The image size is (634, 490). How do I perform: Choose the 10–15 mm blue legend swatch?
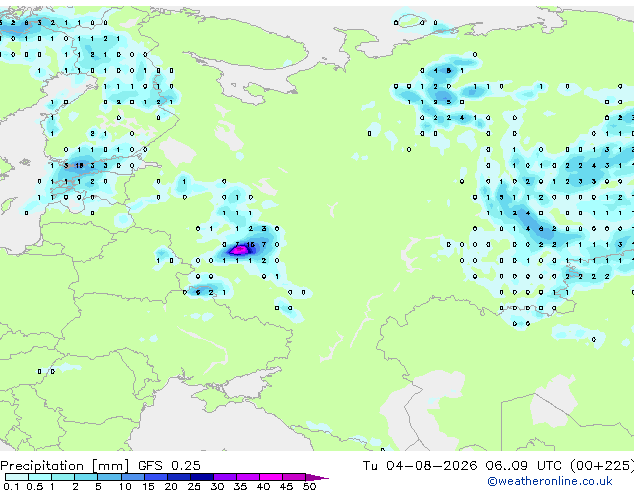click(x=132, y=477)
